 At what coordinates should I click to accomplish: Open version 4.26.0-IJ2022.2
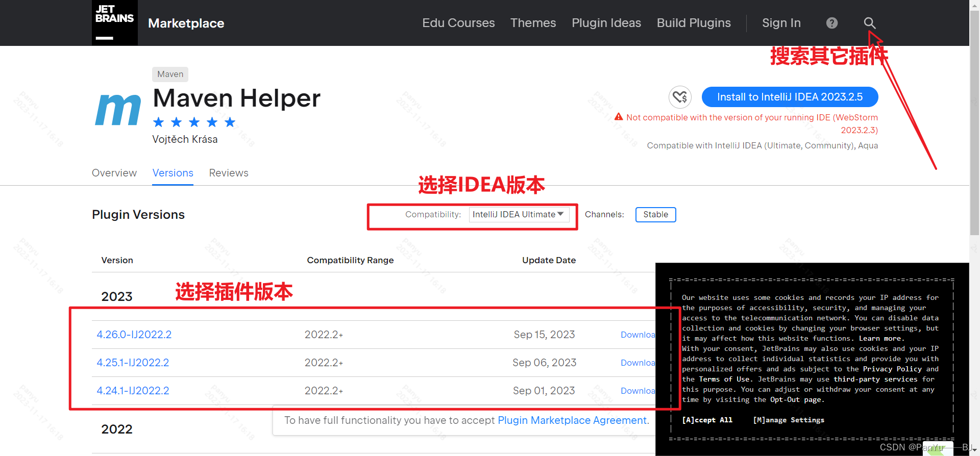tap(134, 335)
